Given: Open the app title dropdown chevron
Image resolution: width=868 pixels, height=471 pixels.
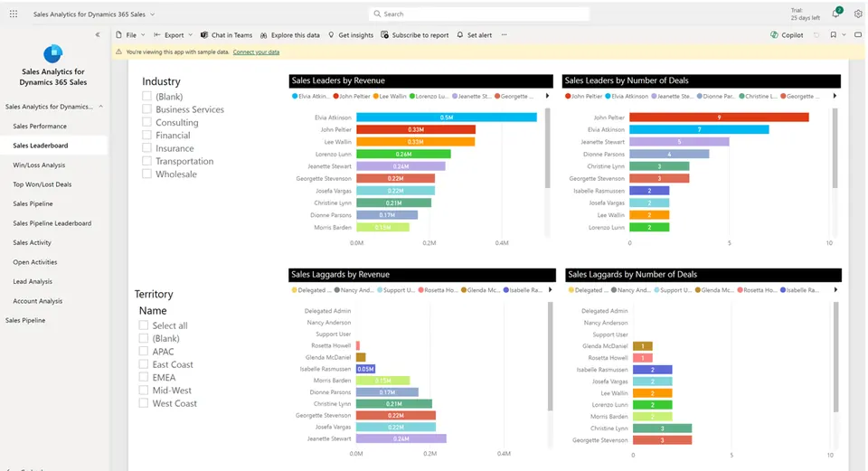Looking at the screenshot, I should [152, 14].
